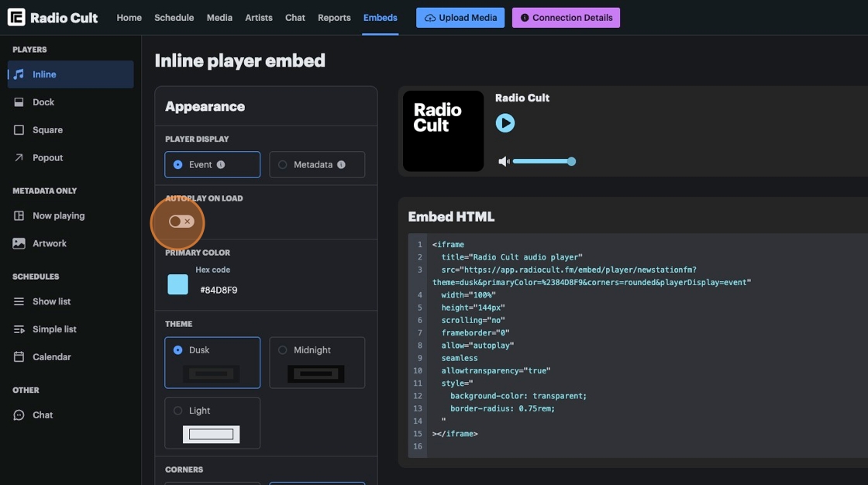
Task: Click the Artwork image icon
Action: pyautogui.click(x=19, y=243)
